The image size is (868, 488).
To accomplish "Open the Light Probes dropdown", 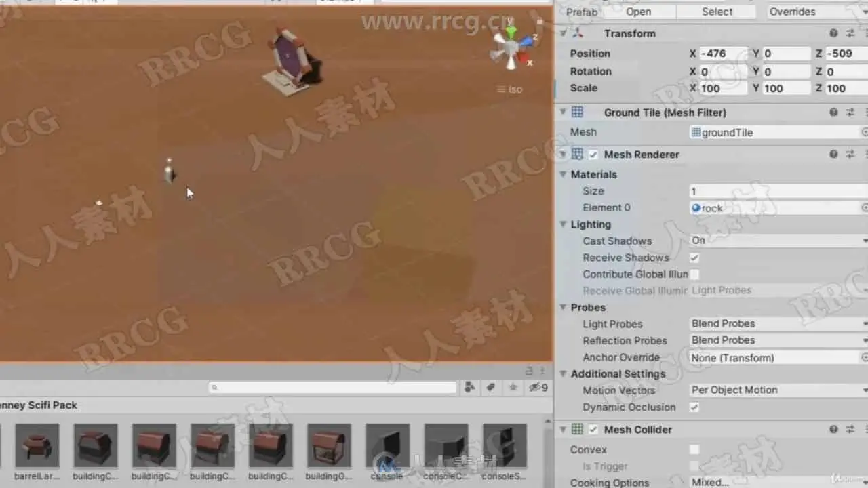I will (778, 324).
